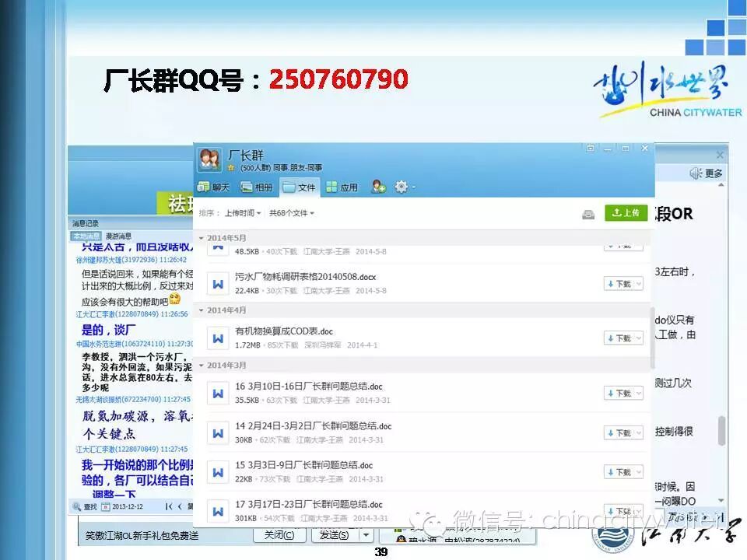Image resolution: width=747 pixels, height=560 pixels.
Task: Download 16 3月10日-16日厂长群问题总结.doc
Action: point(619,394)
